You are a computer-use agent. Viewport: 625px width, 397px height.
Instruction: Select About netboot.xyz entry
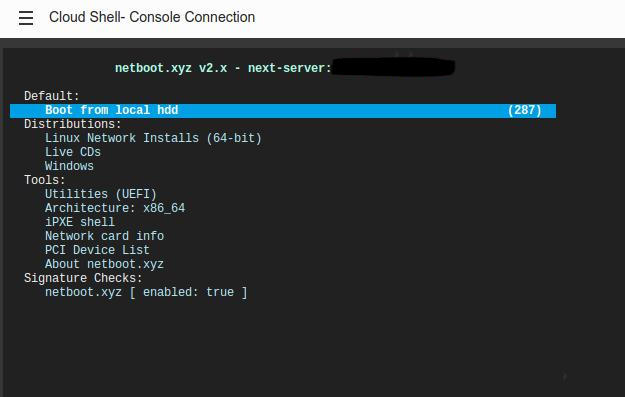coord(104,264)
